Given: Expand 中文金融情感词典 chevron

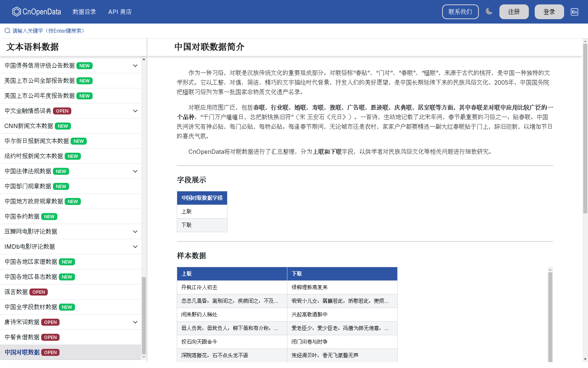Looking at the screenshot, I should pyautogui.click(x=135, y=111).
